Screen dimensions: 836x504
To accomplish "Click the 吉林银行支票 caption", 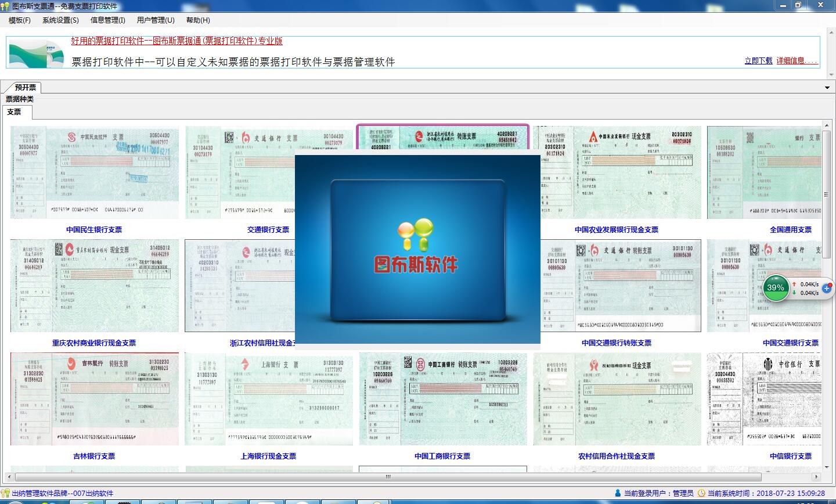I will (x=94, y=456).
